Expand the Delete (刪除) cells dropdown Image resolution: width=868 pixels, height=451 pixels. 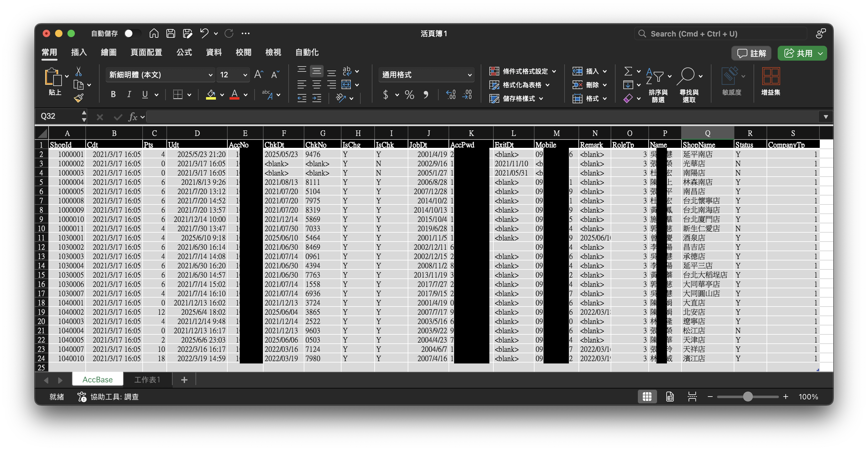[x=605, y=85]
